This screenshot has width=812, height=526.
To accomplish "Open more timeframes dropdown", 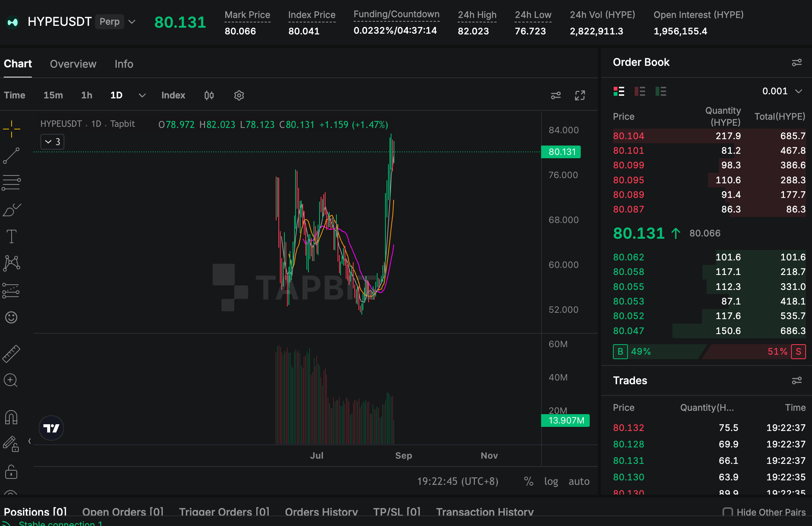I will point(142,95).
